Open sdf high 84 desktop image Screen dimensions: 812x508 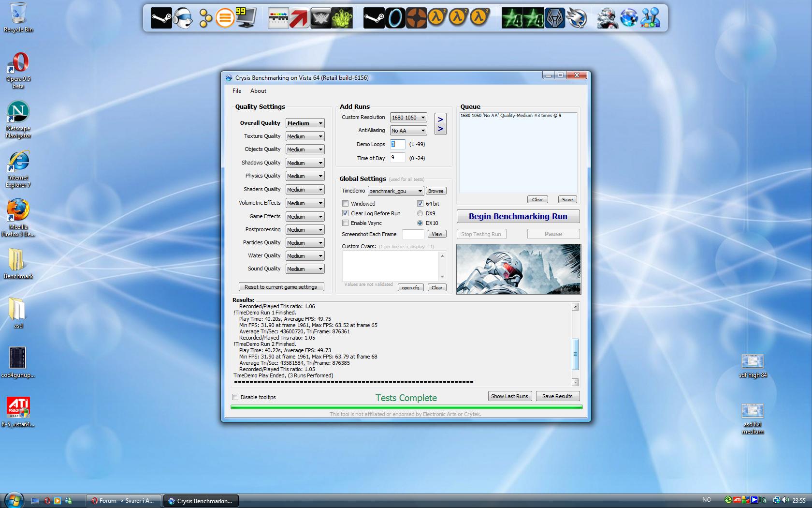coord(753,366)
